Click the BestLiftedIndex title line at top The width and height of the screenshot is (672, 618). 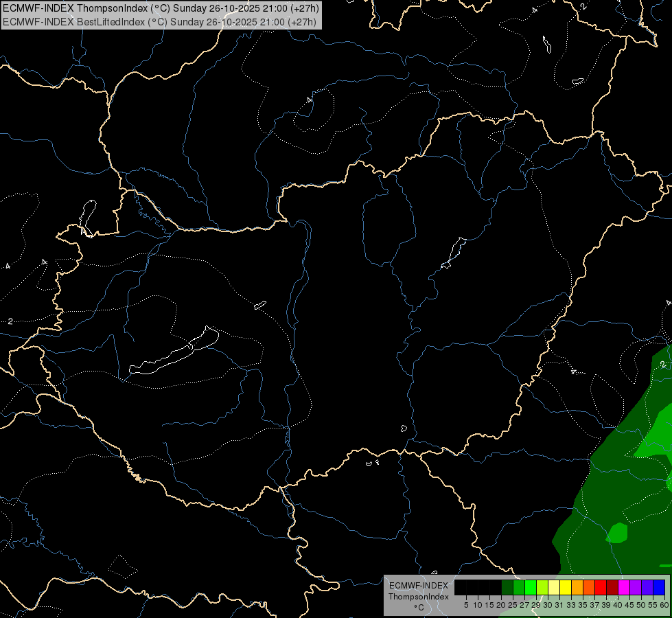coord(159,21)
